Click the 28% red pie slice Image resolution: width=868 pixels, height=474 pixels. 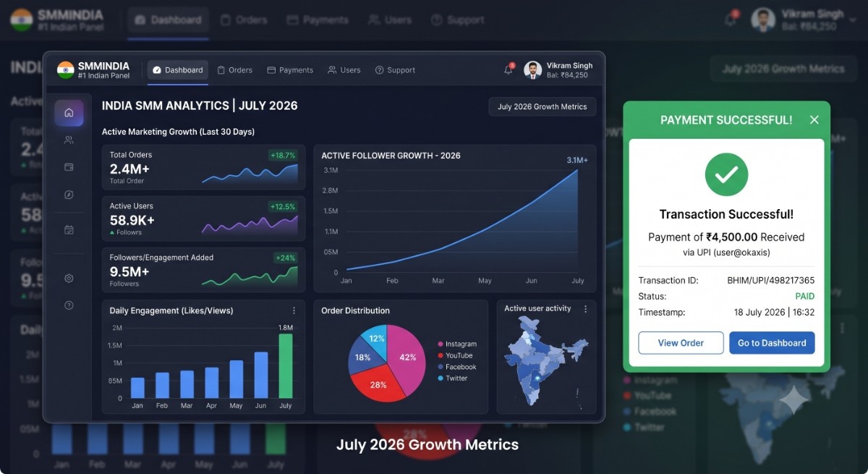tap(378, 384)
